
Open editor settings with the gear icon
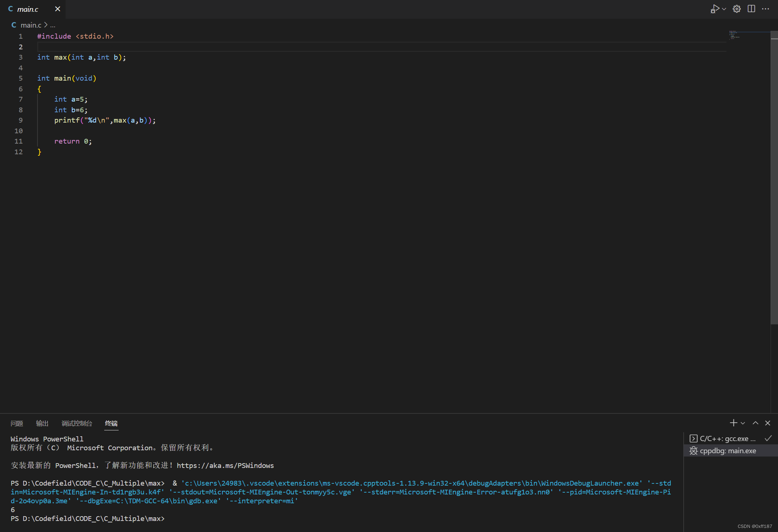click(x=736, y=8)
